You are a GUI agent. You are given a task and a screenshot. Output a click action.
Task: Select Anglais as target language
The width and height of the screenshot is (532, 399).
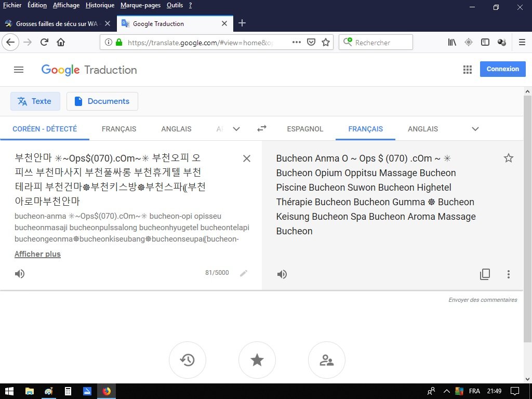tap(423, 129)
